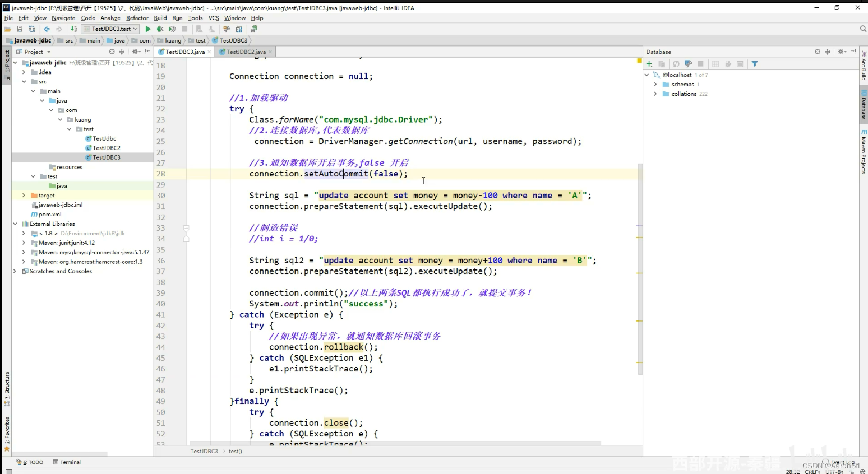Open file with the folder toolbar icon

(x=8, y=29)
